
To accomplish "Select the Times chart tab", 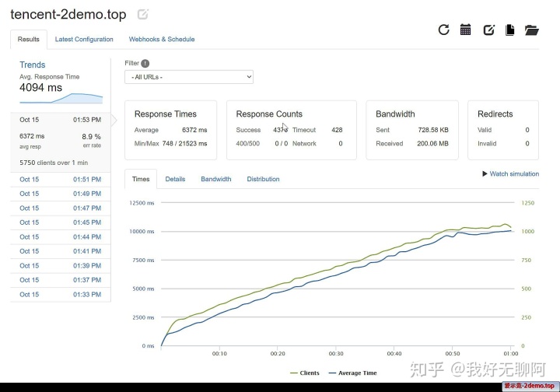I will tap(141, 179).
